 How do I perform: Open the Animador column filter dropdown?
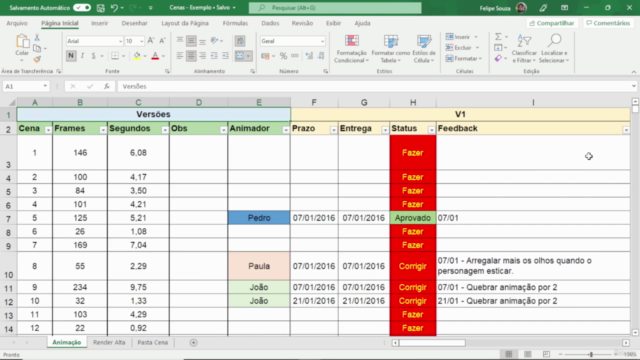[286, 130]
